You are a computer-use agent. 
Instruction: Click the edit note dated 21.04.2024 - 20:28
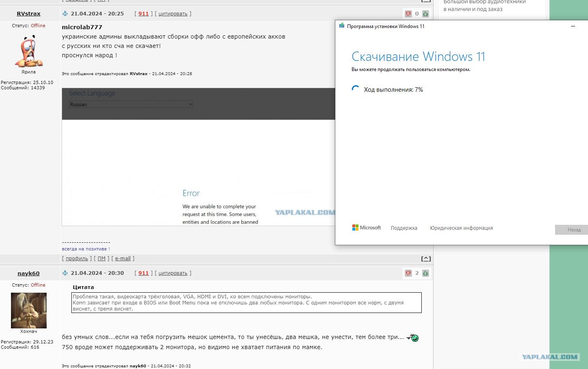point(127,74)
